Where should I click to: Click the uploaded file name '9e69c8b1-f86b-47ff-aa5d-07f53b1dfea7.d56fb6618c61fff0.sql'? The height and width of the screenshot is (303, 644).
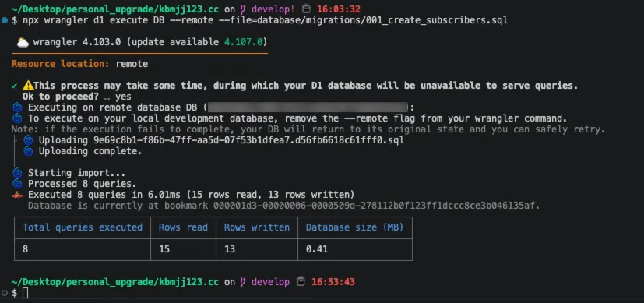tap(249, 140)
